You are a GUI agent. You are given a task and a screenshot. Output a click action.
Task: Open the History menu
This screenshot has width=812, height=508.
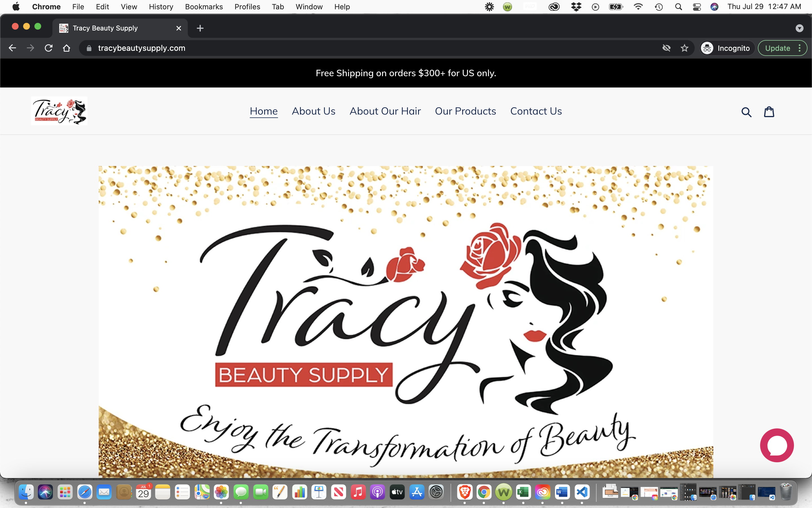[161, 7]
